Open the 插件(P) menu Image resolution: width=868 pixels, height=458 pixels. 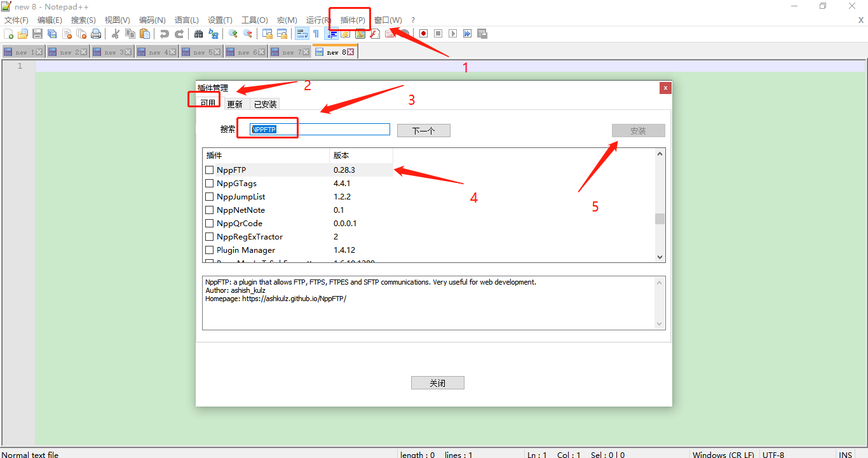tap(353, 20)
